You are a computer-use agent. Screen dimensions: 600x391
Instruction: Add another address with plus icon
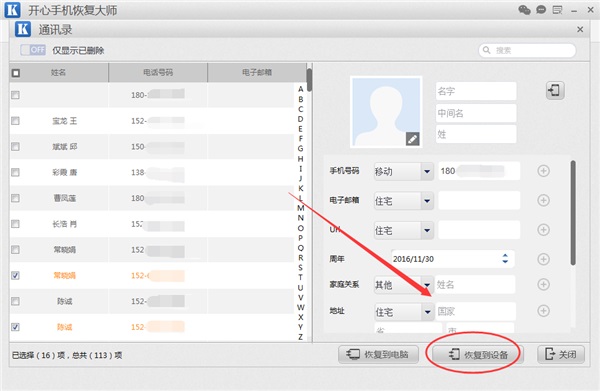[x=543, y=311]
